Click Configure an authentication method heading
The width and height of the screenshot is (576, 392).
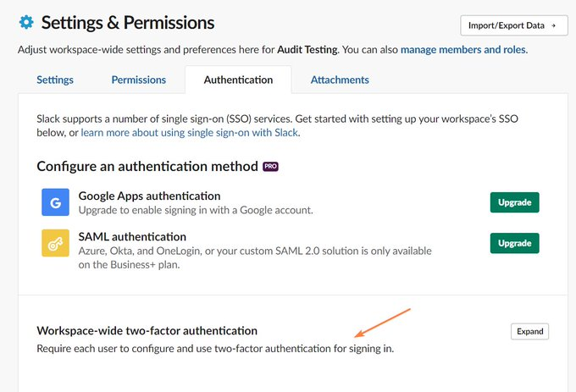(147, 166)
